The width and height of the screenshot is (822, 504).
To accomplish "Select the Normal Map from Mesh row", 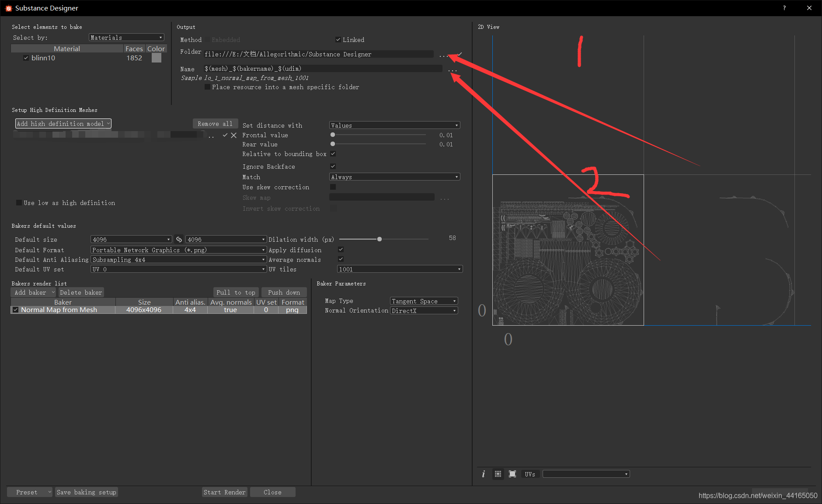I will [159, 310].
